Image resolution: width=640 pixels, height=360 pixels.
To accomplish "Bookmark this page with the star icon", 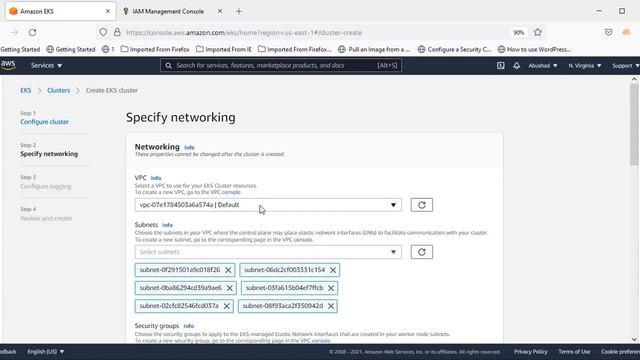I will (x=538, y=32).
